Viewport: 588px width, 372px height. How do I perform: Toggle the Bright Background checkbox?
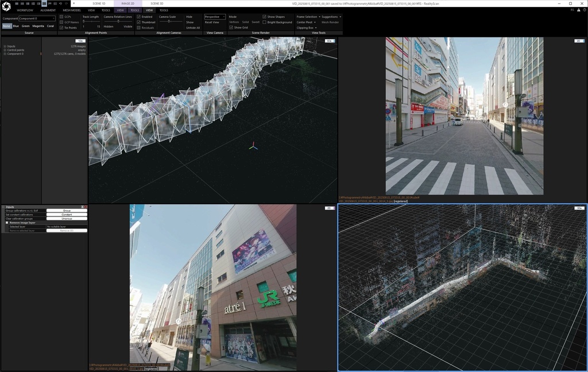[264, 22]
